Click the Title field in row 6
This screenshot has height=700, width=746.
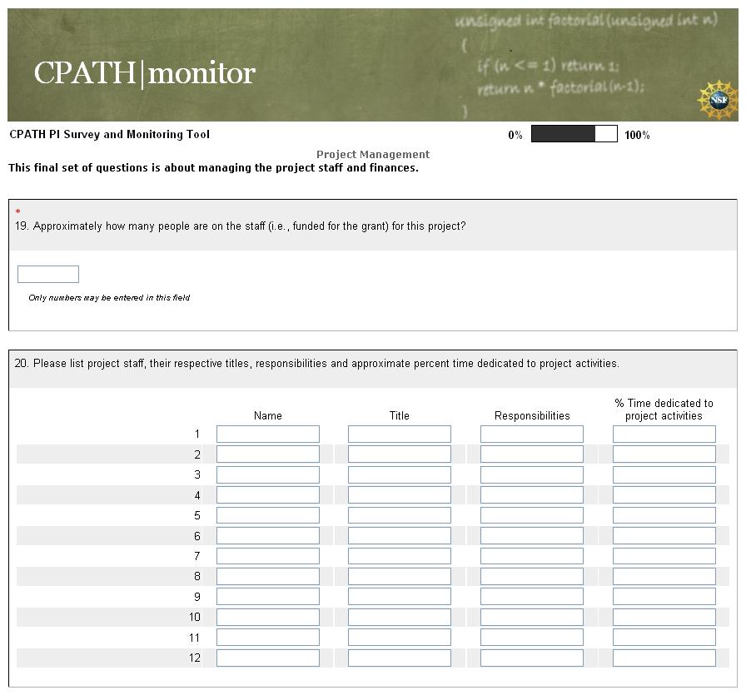click(400, 536)
